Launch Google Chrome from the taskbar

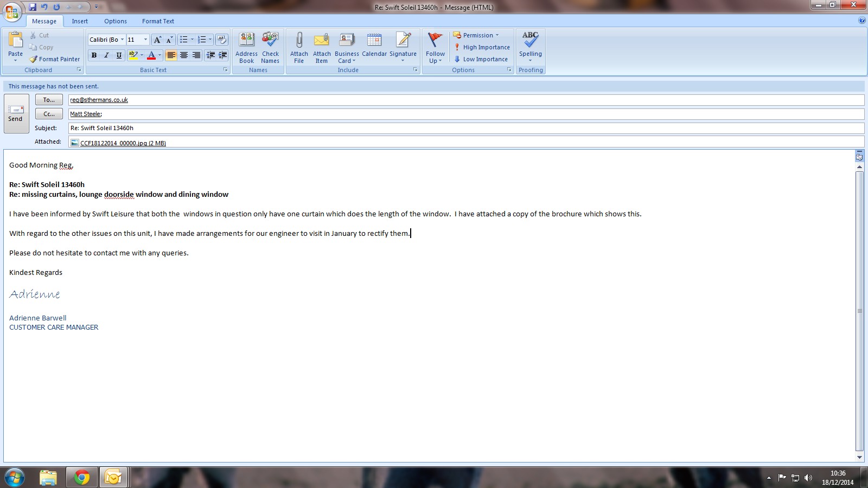point(82,477)
